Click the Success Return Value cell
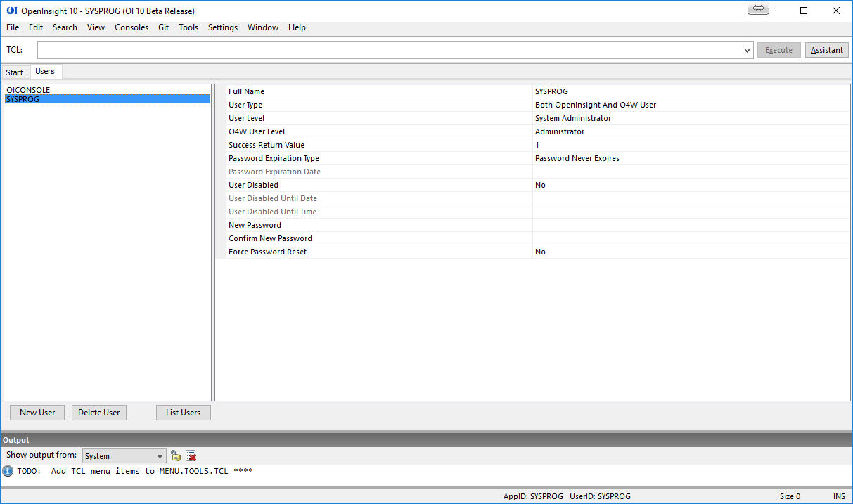 (x=691, y=145)
